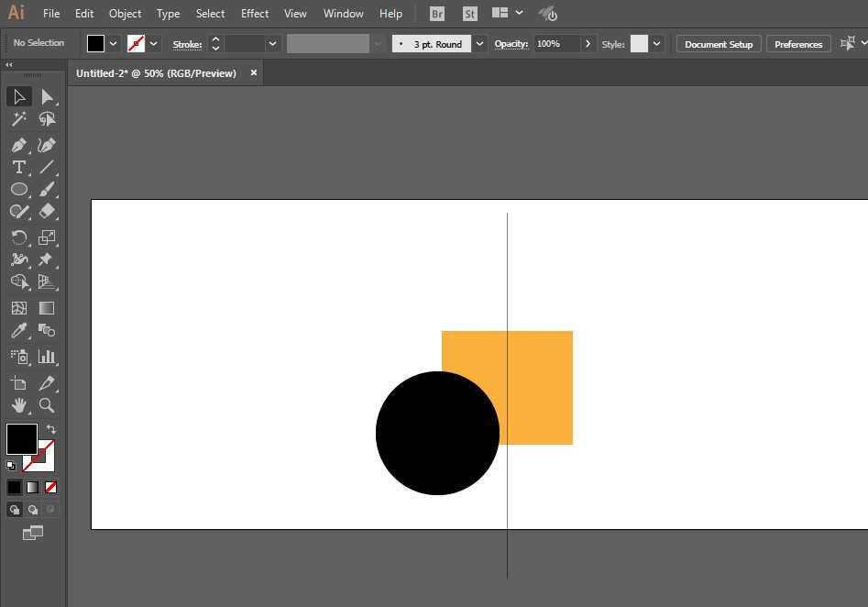Select the Pen tool
Viewport: 868px width, 607px height.
[x=18, y=145]
